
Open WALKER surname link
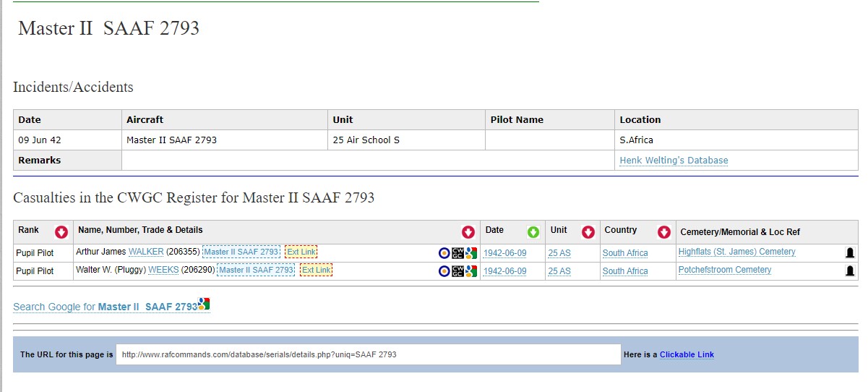(146, 252)
